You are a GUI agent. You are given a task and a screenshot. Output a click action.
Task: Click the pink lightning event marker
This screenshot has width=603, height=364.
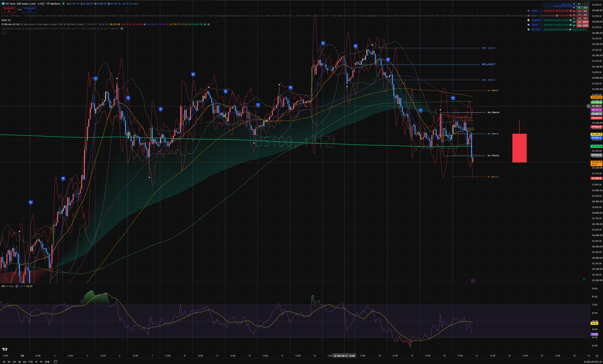coord(473,281)
